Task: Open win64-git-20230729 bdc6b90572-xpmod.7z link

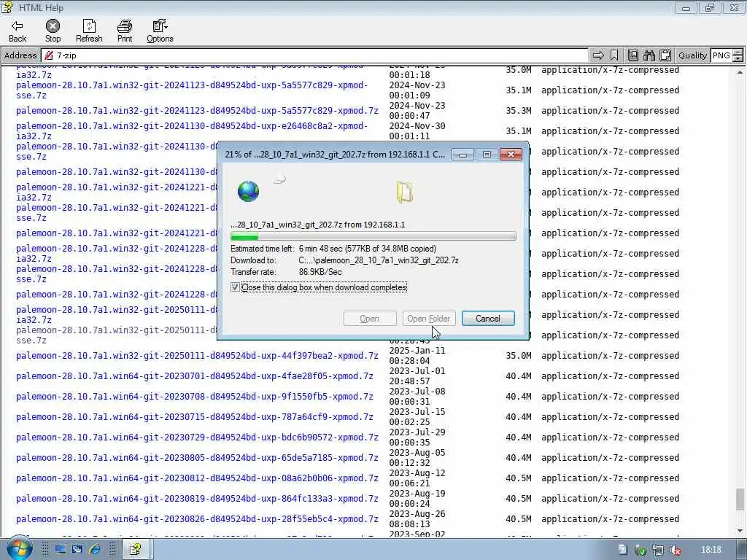Action: pyautogui.click(x=197, y=437)
